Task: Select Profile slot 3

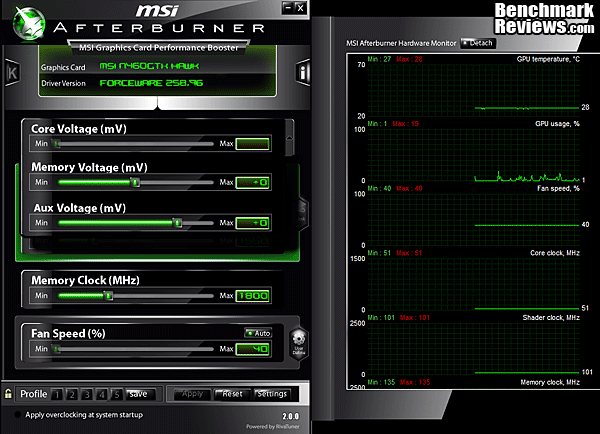Action: point(87,394)
